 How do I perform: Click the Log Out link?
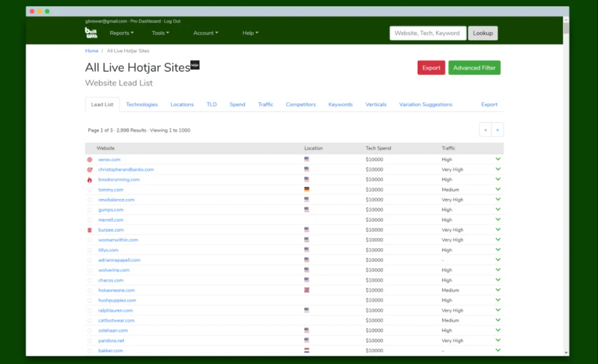coord(172,21)
